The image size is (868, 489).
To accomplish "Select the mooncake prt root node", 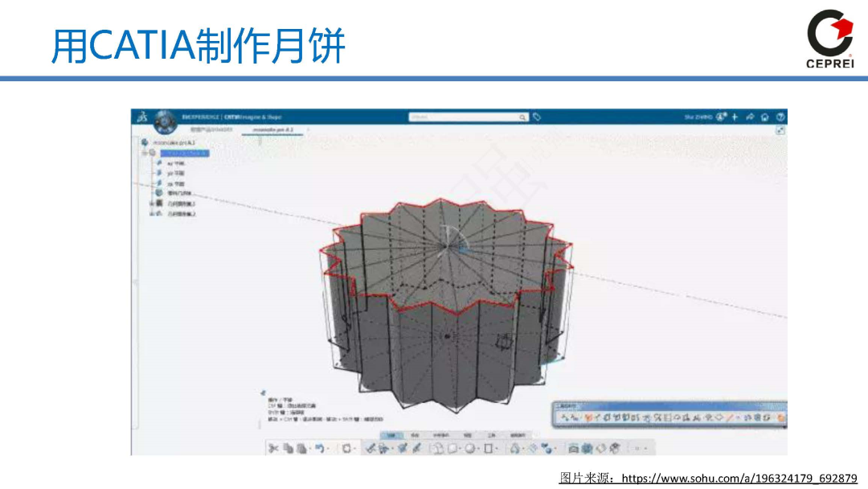I will [x=174, y=143].
